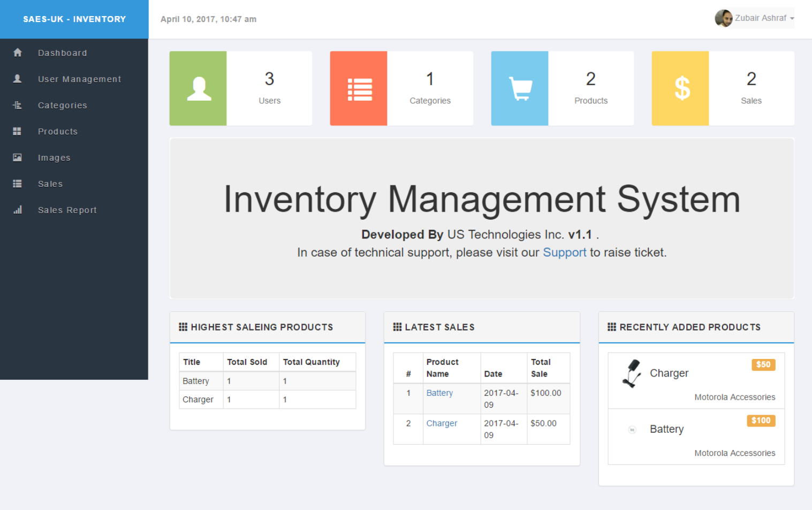812x510 pixels.
Task: Click the user avatar photo
Action: [724, 18]
